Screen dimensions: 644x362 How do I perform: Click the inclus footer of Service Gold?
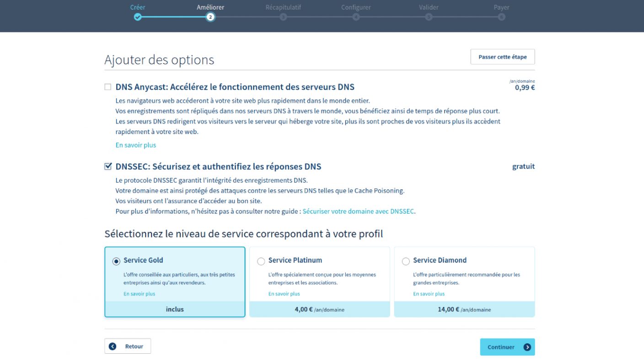click(175, 309)
